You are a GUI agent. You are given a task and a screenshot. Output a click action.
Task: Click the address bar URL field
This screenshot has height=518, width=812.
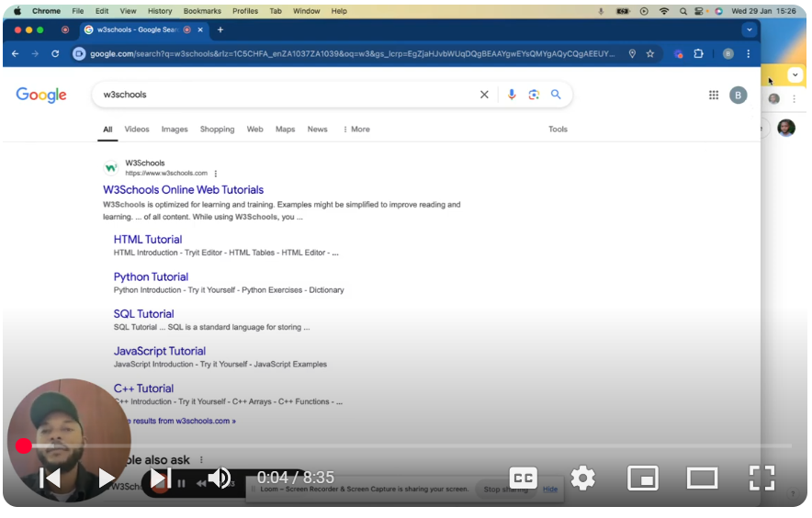[352, 54]
